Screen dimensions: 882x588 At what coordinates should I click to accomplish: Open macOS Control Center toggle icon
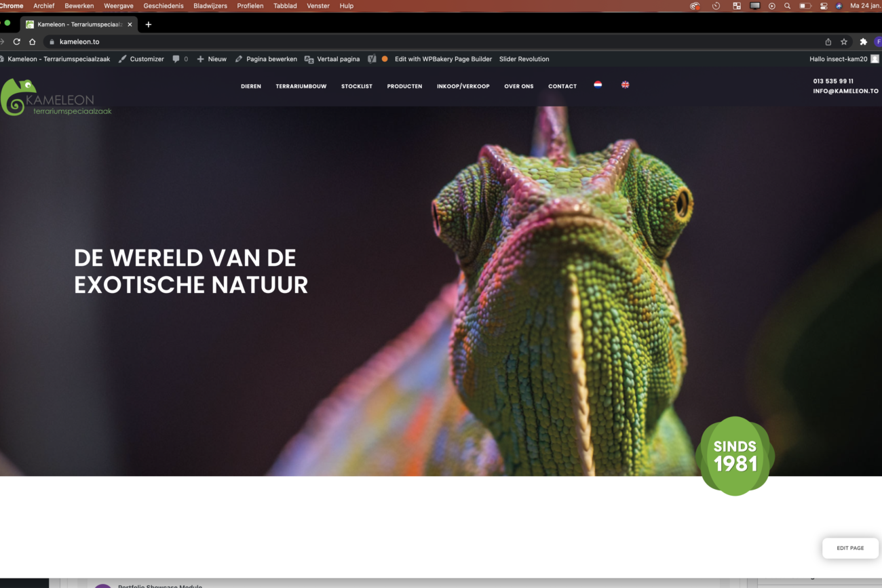click(x=824, y=6)
